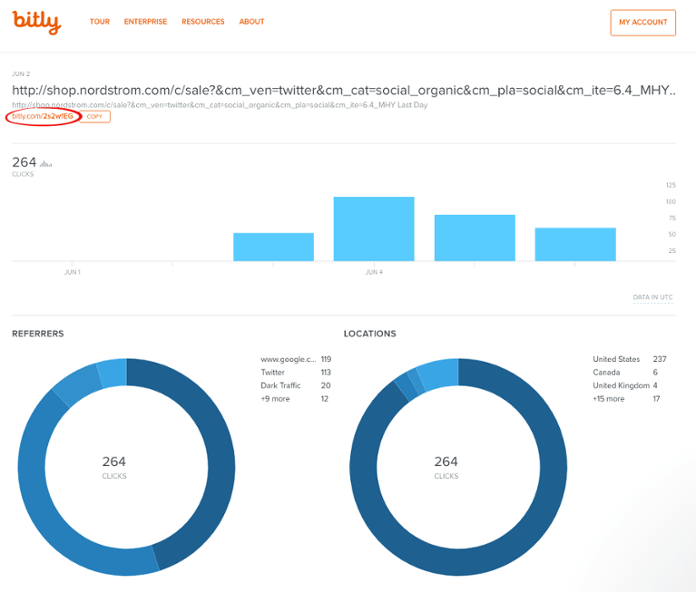Open the Tour menu item

(99, 22)
